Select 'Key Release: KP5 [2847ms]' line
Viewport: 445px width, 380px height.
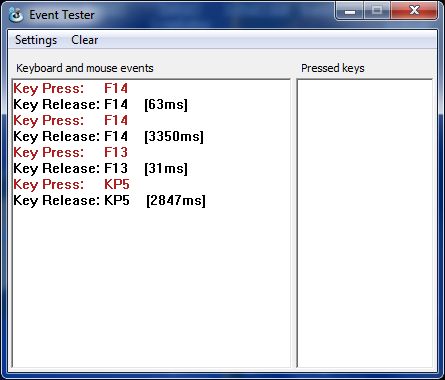(110, 200)
